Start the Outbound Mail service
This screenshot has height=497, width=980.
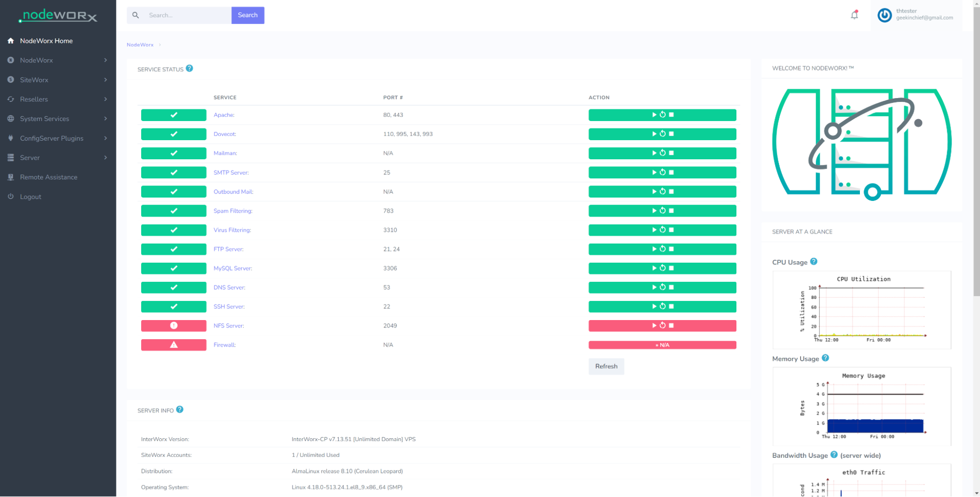tap(654, 192)
